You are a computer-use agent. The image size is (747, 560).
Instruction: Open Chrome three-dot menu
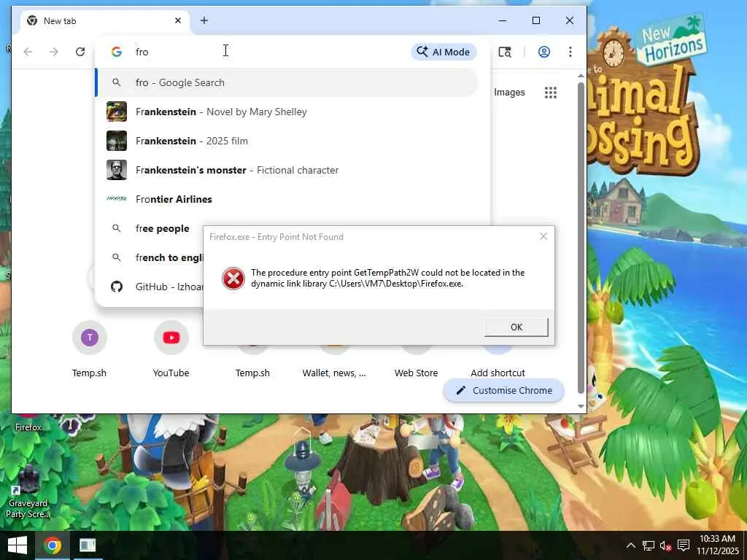570,52
